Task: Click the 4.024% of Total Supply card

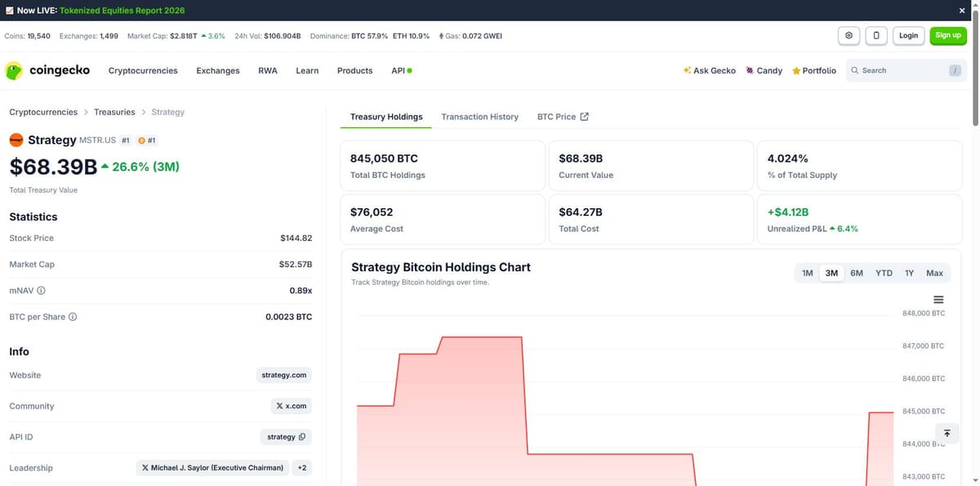Action: (860, 166)
